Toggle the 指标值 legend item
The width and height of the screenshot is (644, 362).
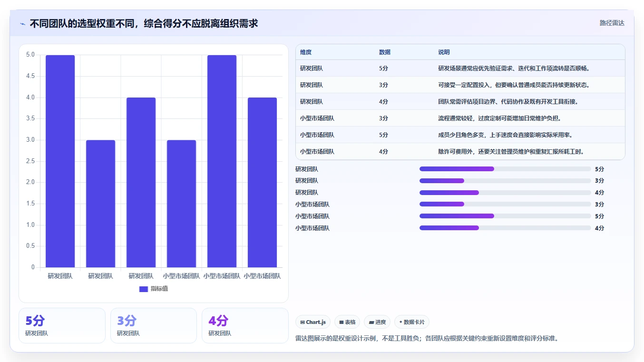[x=154, y=289]
